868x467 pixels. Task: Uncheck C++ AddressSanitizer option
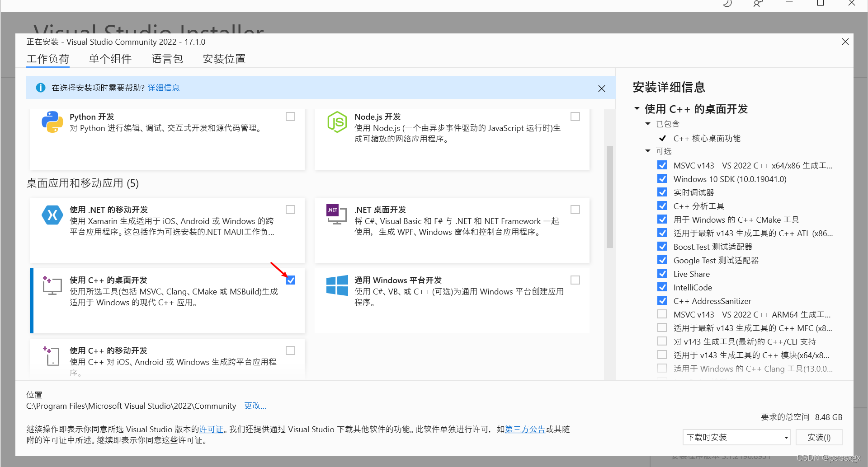[662, 301]
